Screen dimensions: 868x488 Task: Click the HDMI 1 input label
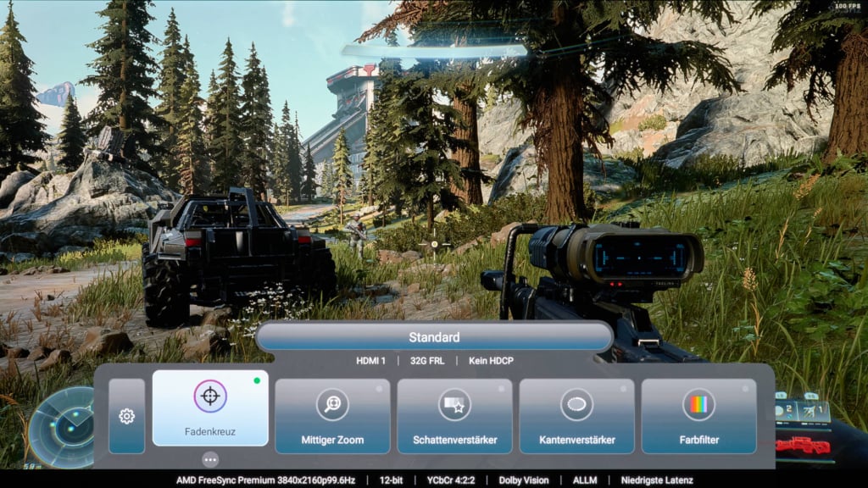point(370,361)
